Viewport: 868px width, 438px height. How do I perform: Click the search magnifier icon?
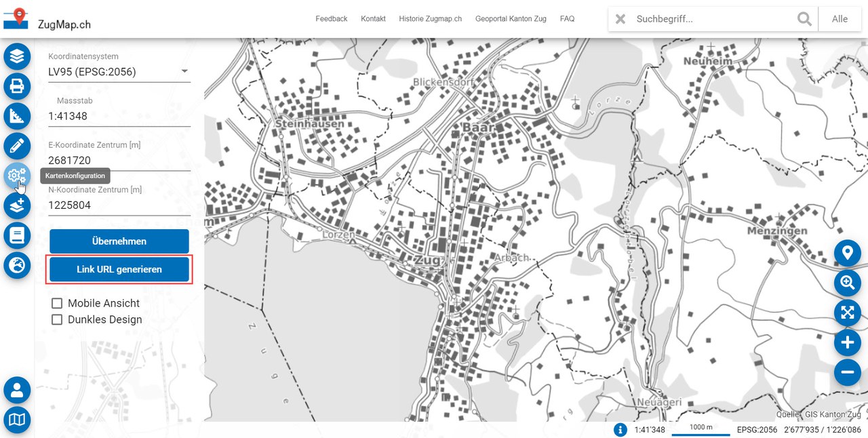tap(804, 19)
